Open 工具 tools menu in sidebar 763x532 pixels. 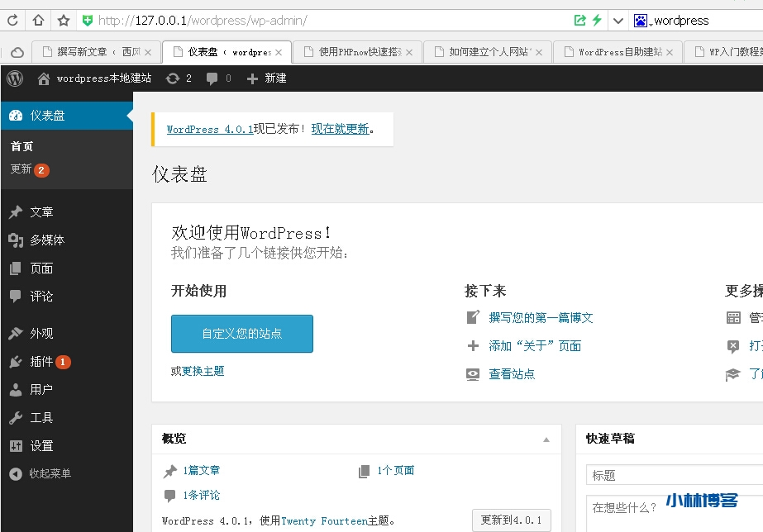(x=41, y=418)
